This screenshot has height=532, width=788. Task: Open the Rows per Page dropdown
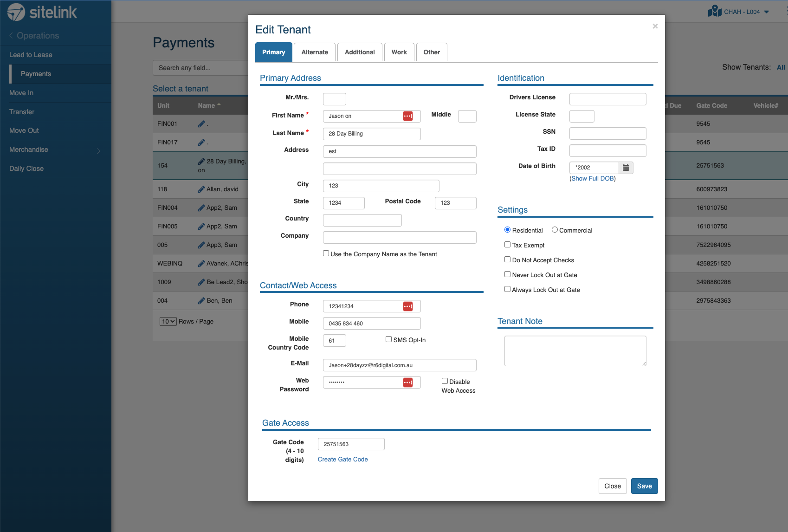tap(168, 321)
